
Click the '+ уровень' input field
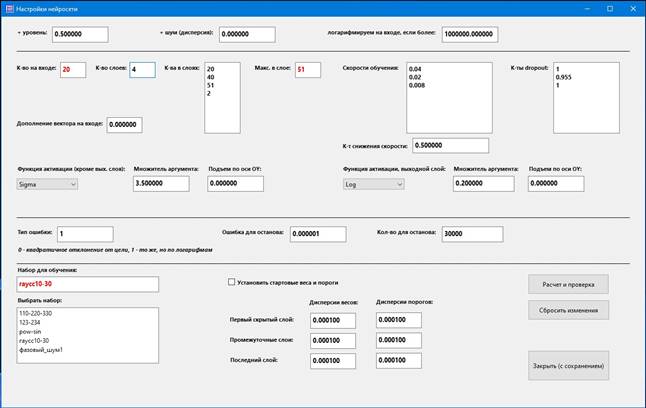(x=79, y=34)
